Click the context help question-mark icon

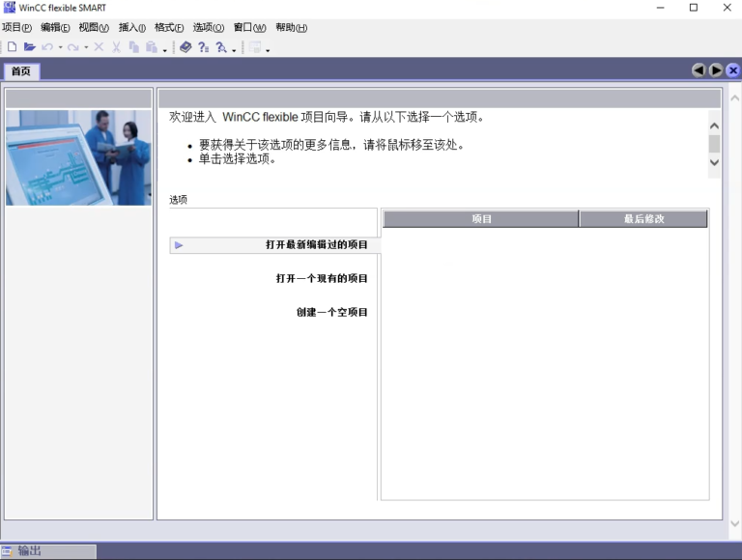pyautogui.click(x=203, y=47)
